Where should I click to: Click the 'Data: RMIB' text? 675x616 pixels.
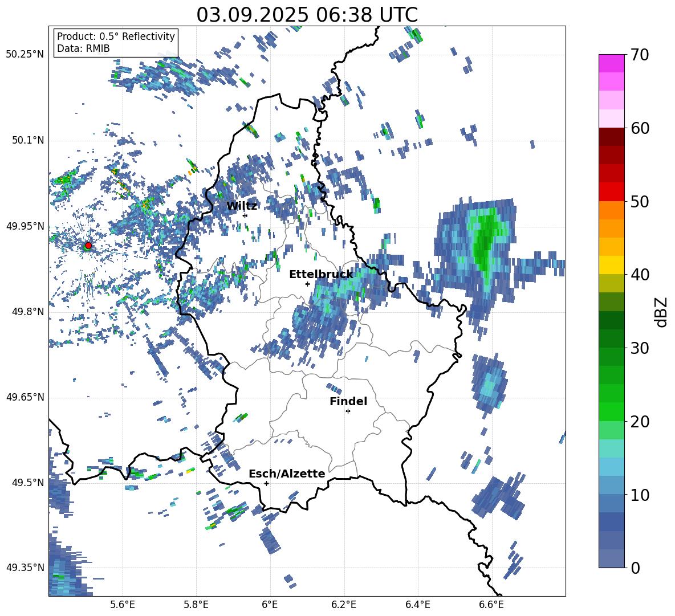pyautogui.click(x=83, y=48)
